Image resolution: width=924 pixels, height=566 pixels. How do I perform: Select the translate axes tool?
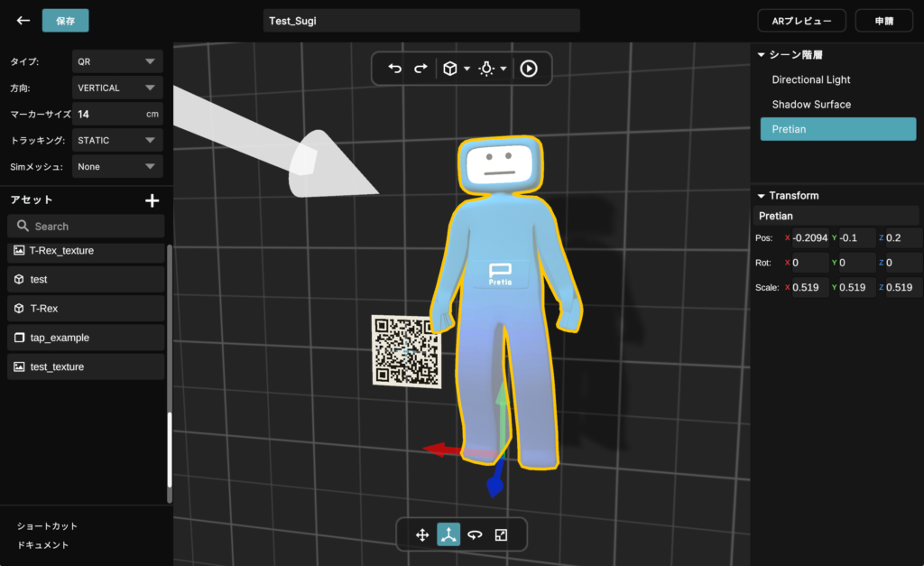(448, 534)
